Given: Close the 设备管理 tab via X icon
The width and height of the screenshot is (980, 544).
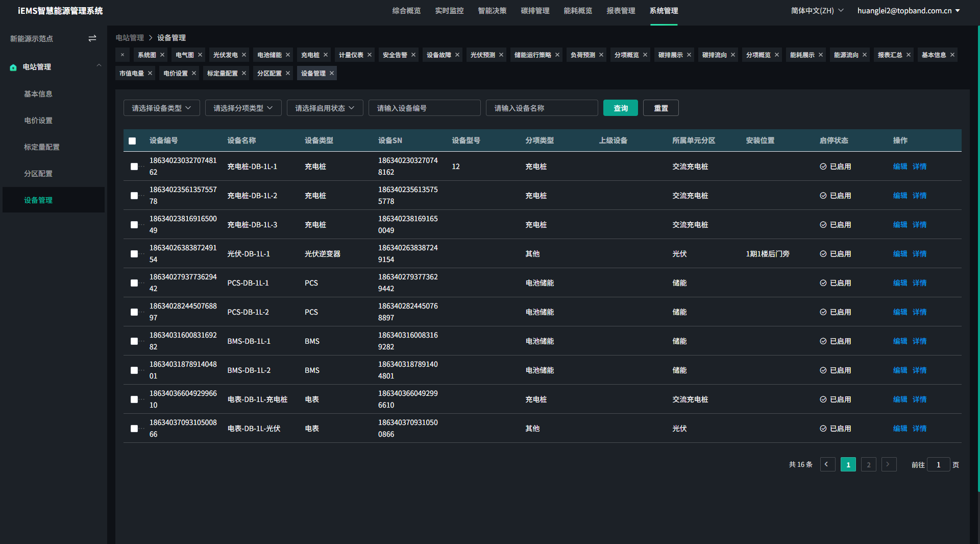Looking at the screenshot, I should point(332,74).
